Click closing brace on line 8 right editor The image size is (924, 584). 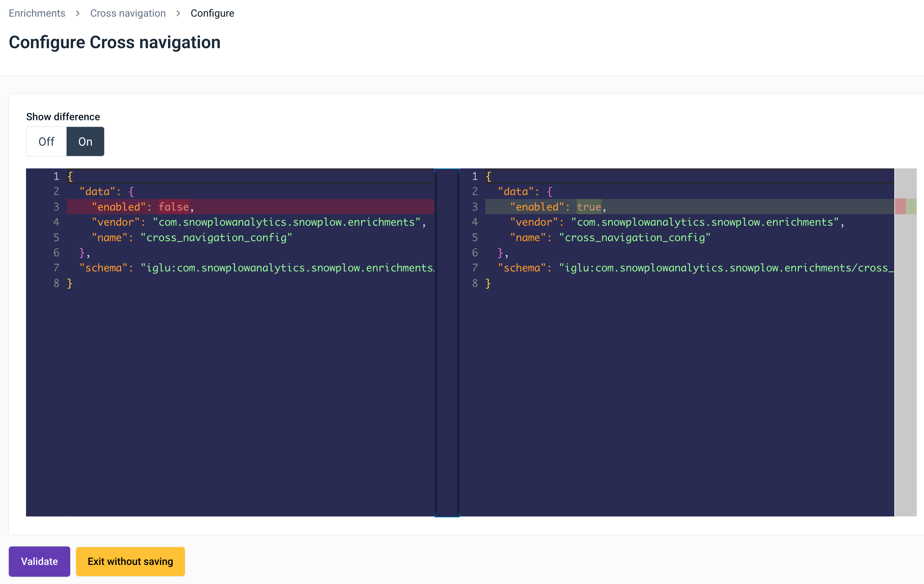click(488, 283)
